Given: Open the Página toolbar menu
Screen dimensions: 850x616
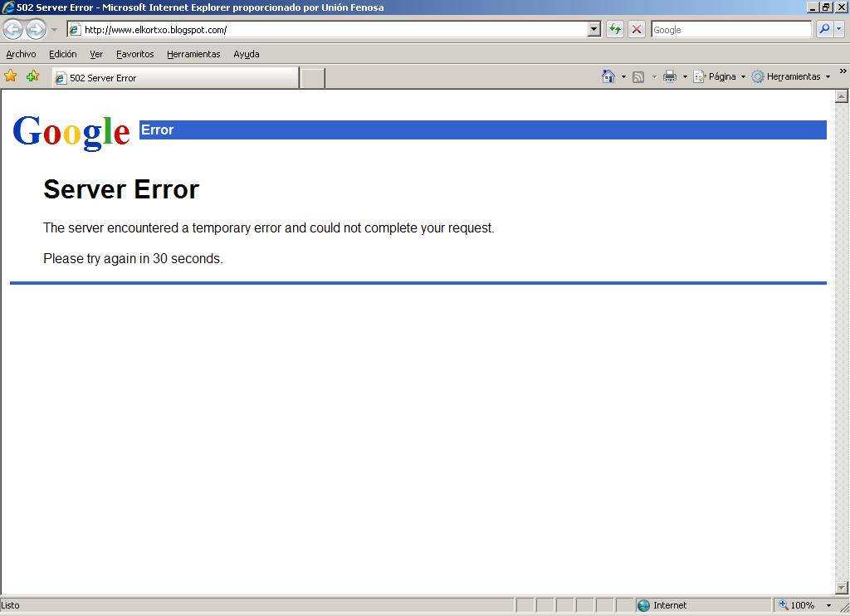Looking at the screenshot, I should pos(720,76).
